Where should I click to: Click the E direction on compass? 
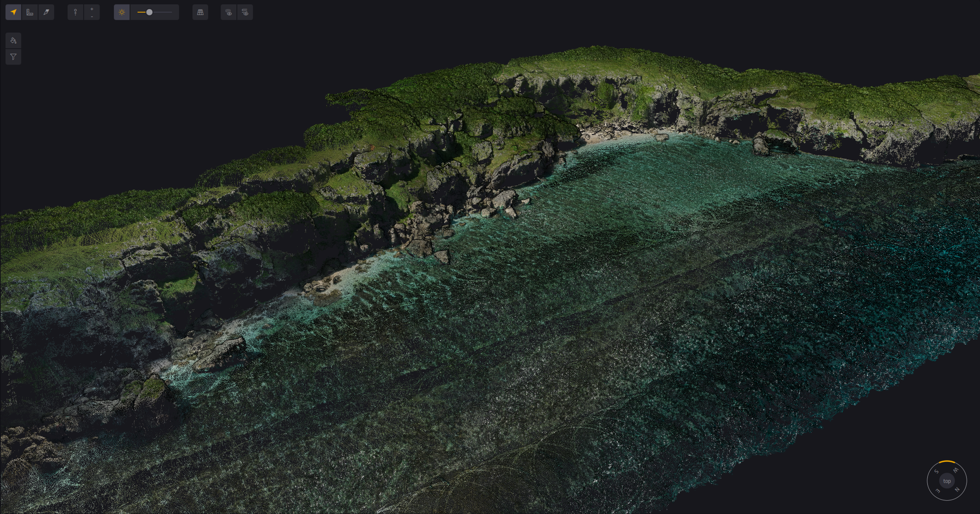(x=938, y=491)
